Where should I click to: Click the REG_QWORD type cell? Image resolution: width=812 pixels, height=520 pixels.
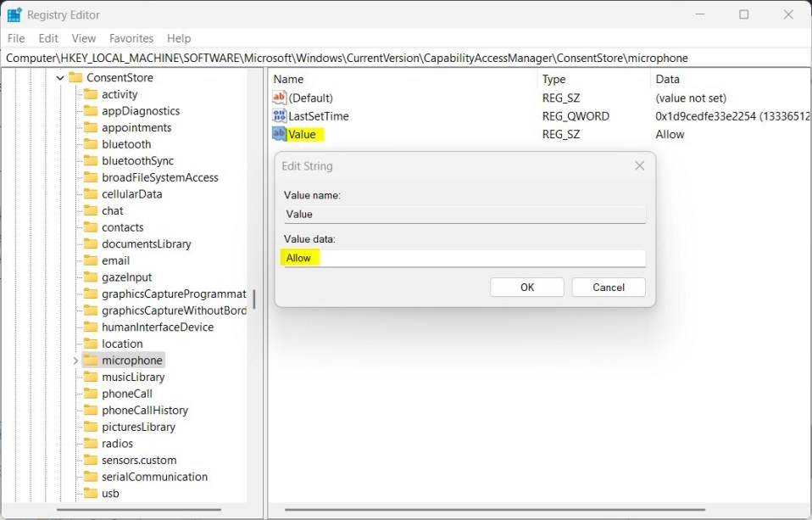point(576,116)
